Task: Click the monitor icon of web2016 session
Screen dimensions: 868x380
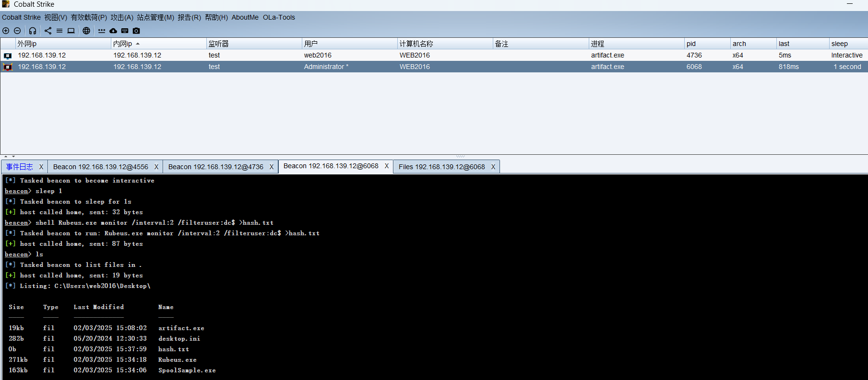Action: point(8,56)
